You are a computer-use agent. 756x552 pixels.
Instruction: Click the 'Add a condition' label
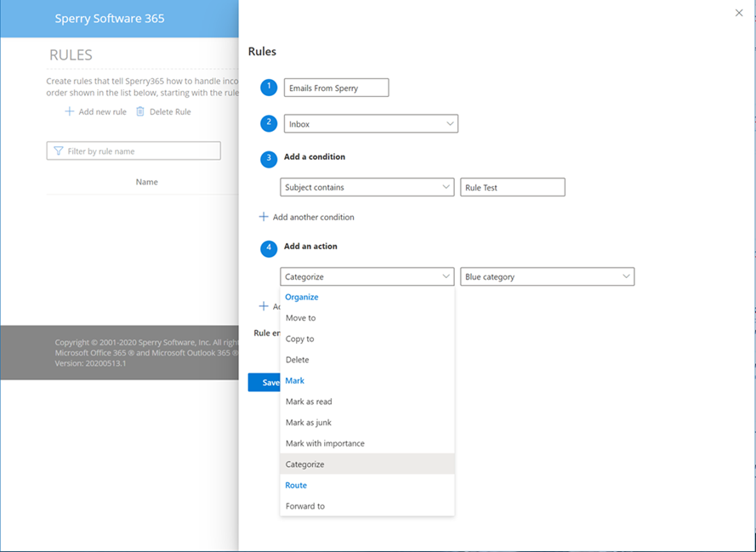tap(315, 156)
